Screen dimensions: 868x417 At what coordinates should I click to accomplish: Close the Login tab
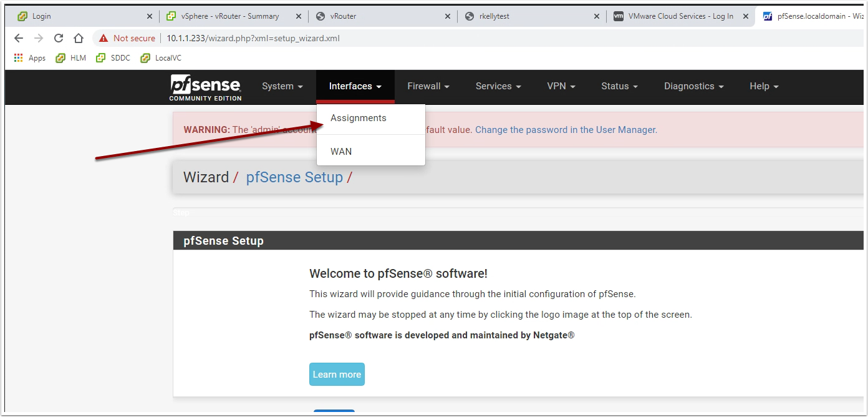tap(150, 16)
